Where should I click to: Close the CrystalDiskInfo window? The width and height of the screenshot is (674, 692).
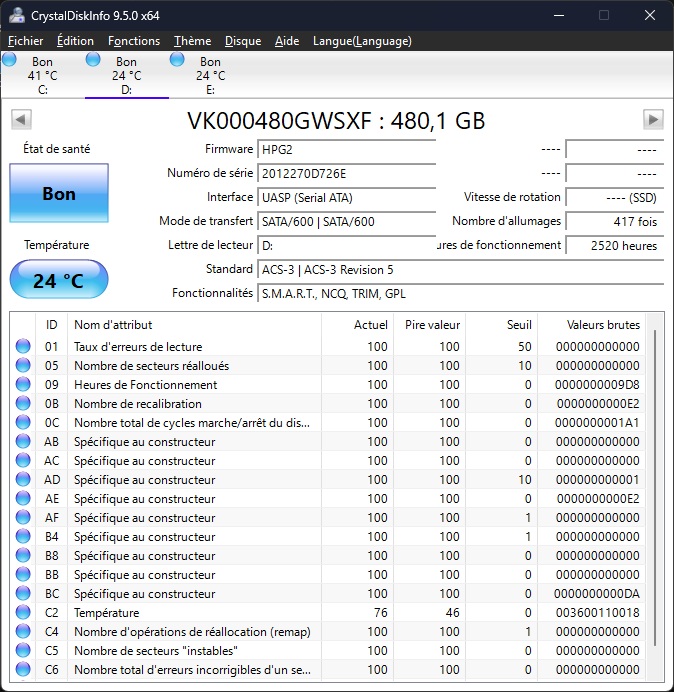point(650,15)
